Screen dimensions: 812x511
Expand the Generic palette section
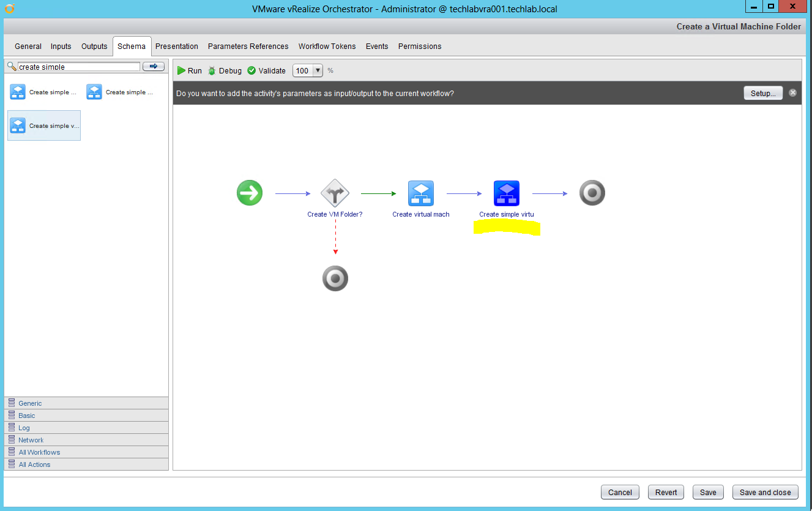pyautogui.click(x=86, y=403)
